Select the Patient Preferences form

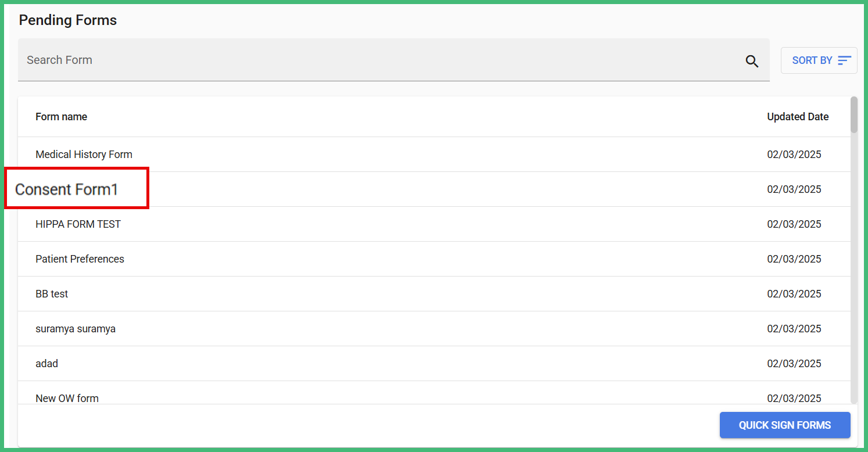[x=80, y=259]
